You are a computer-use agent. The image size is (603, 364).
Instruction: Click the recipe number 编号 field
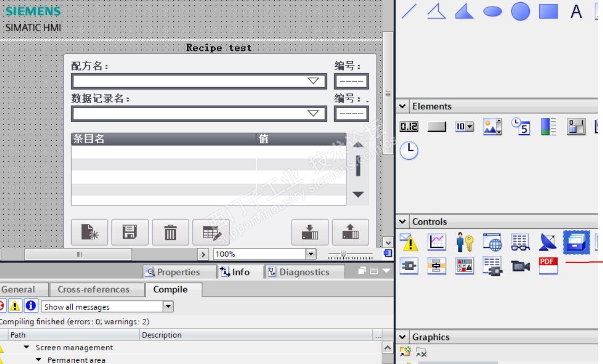click(351, 81)
